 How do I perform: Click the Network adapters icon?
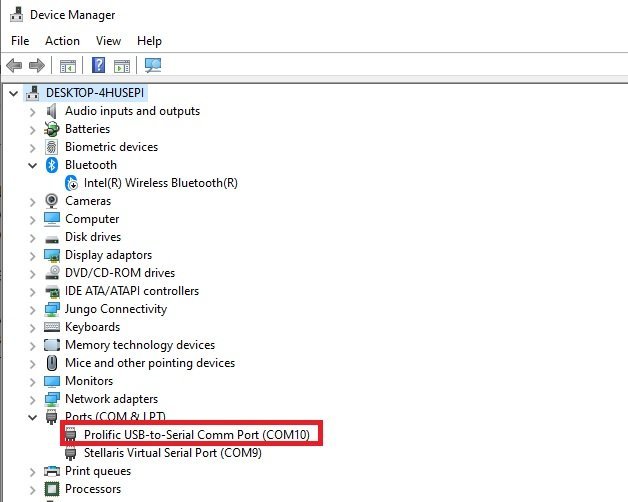(x=52, y=399)
